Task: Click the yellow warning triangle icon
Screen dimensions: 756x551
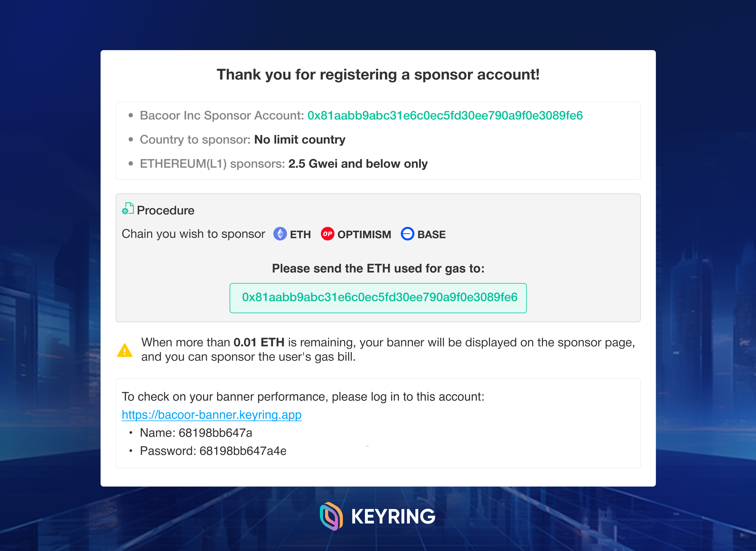Action: [x=125, y=350]
